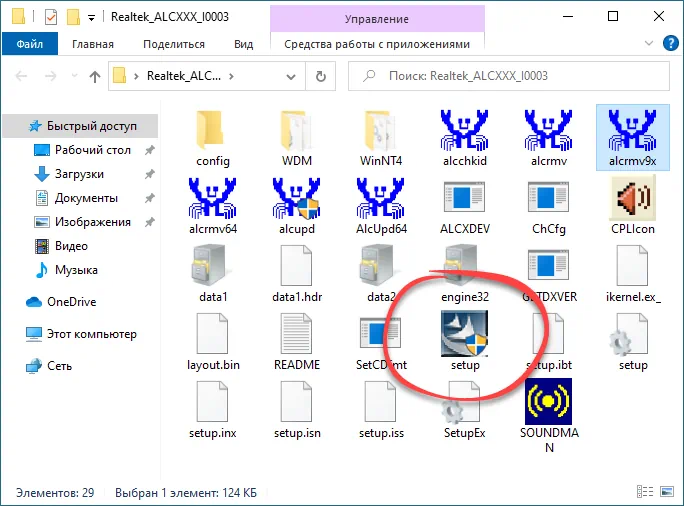Select the data1.hdr file

[x=297, y=274]
